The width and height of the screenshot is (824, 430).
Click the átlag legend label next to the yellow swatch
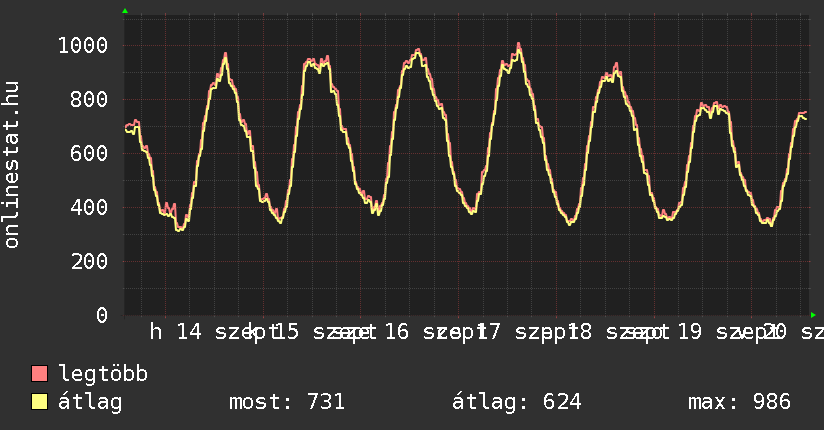click(x=90, y=402)
